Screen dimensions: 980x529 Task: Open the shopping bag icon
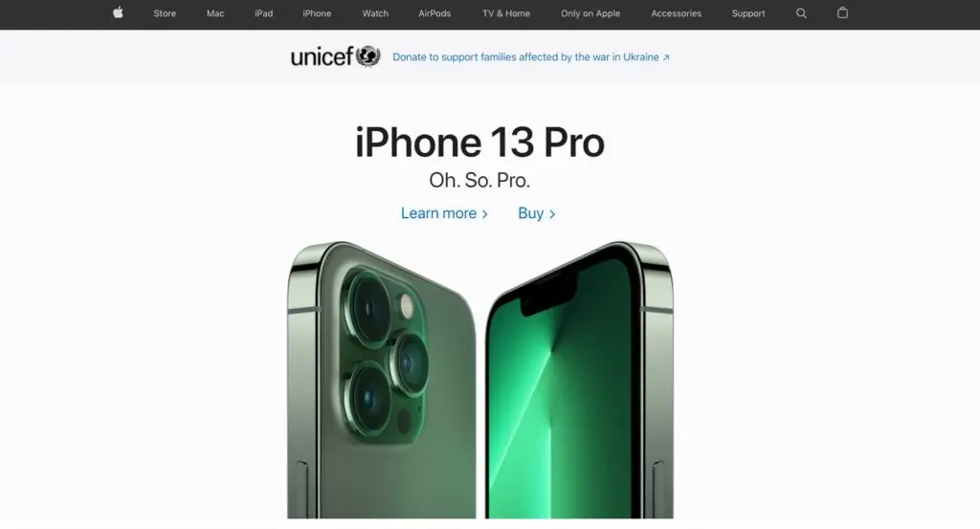842,12
